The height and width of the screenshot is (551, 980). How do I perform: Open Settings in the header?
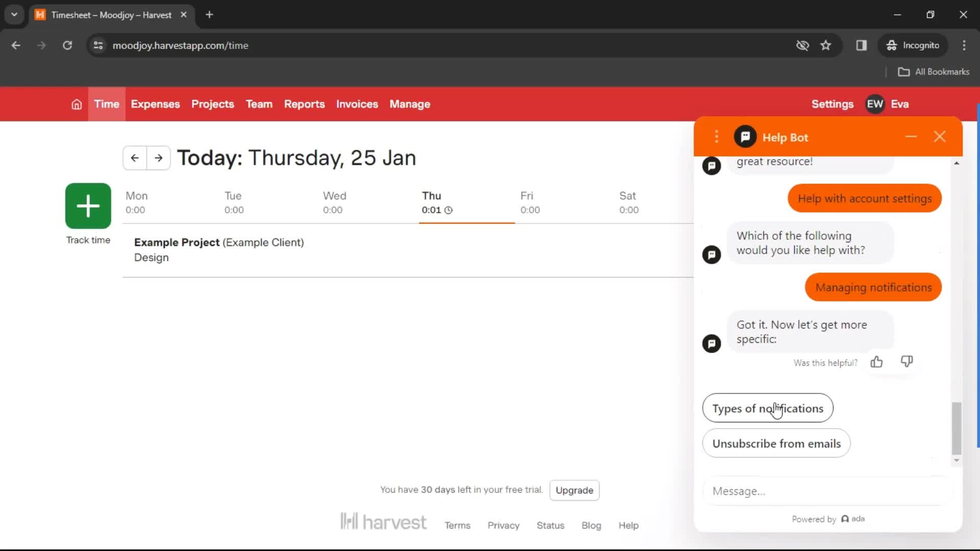click(x=832, y=104)
